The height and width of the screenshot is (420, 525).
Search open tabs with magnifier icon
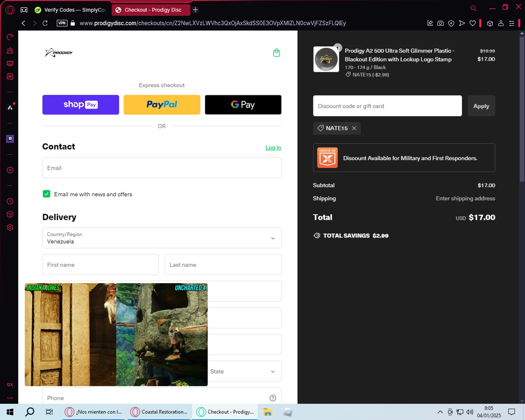(473, 8)
